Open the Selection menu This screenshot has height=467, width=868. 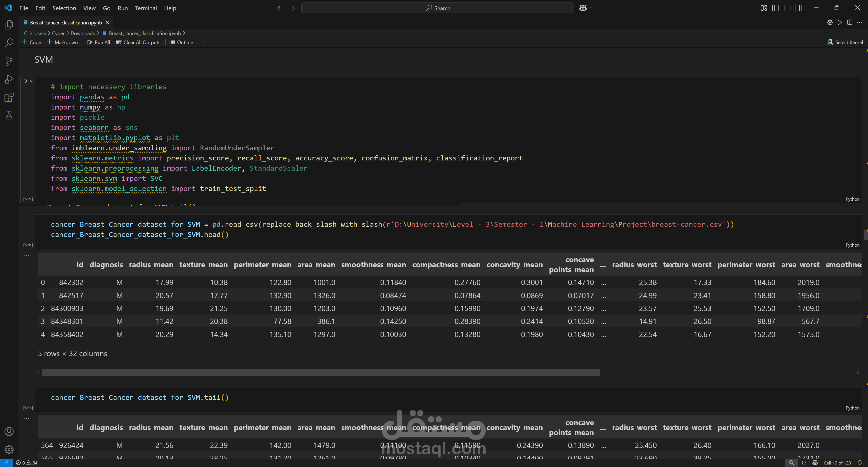[x=64, y=8]
